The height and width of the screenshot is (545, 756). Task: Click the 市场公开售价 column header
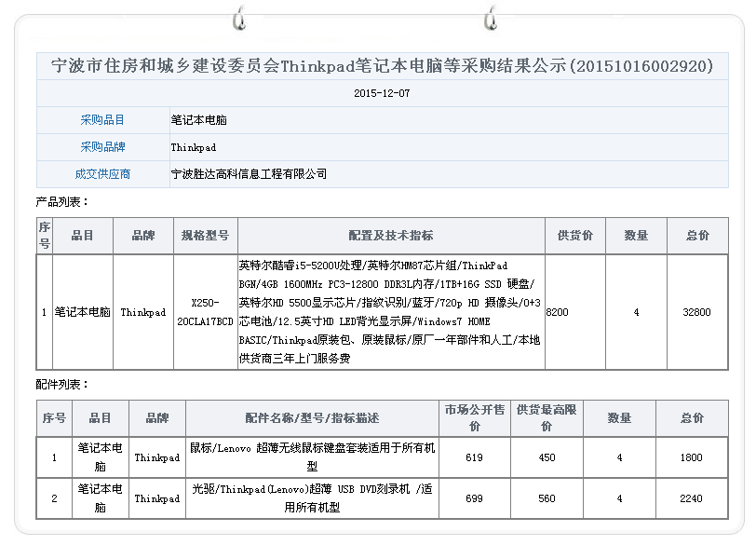[475, 418]
